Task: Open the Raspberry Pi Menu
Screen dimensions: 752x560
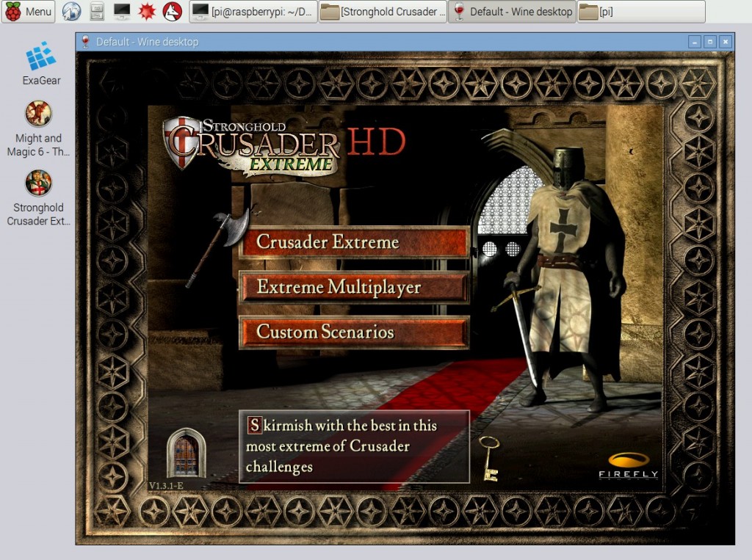Action: click(x=29, y=12)
